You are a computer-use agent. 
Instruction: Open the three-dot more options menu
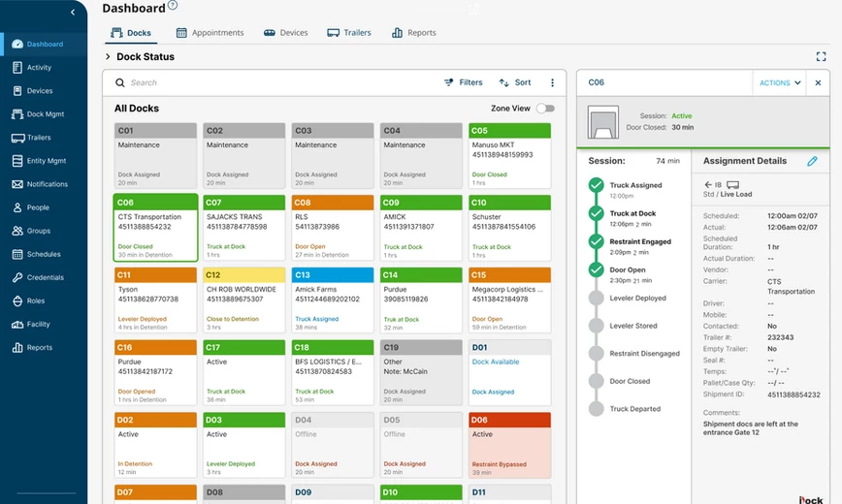click(552, 82)
